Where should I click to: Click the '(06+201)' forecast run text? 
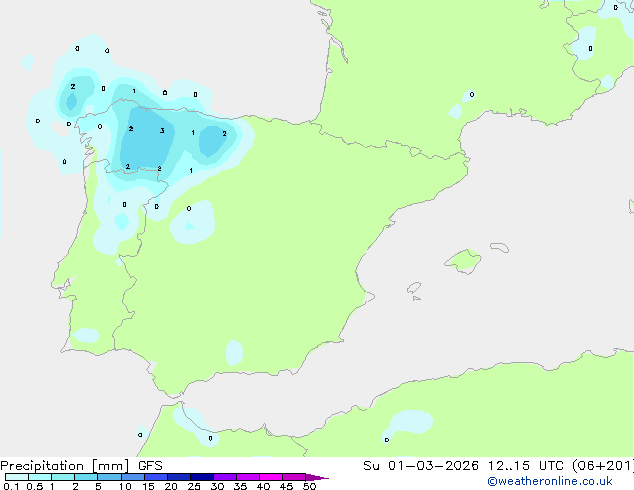[603, 466]
